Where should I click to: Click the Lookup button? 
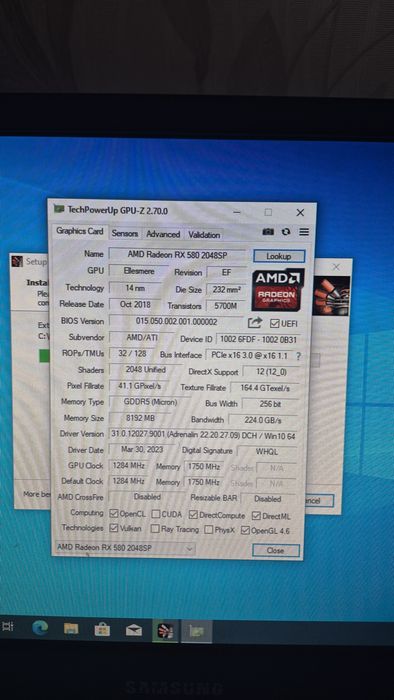[x=279, y=256]
